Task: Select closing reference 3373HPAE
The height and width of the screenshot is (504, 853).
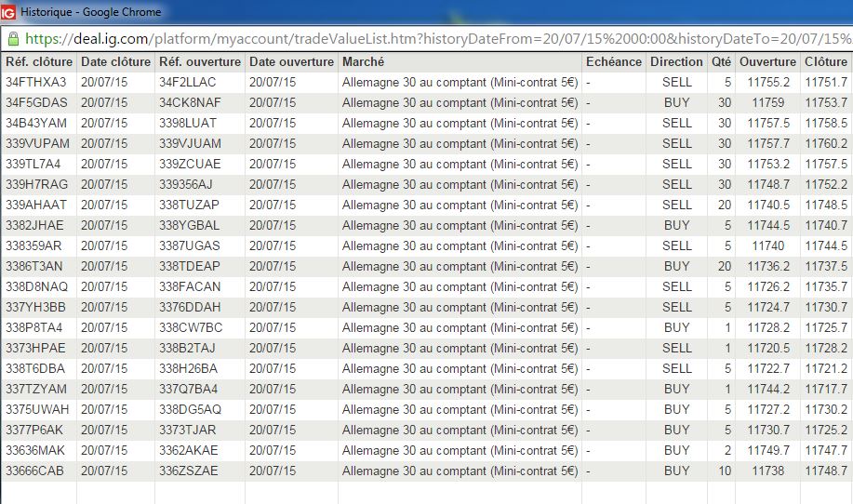Action: [x=35, y=348]
